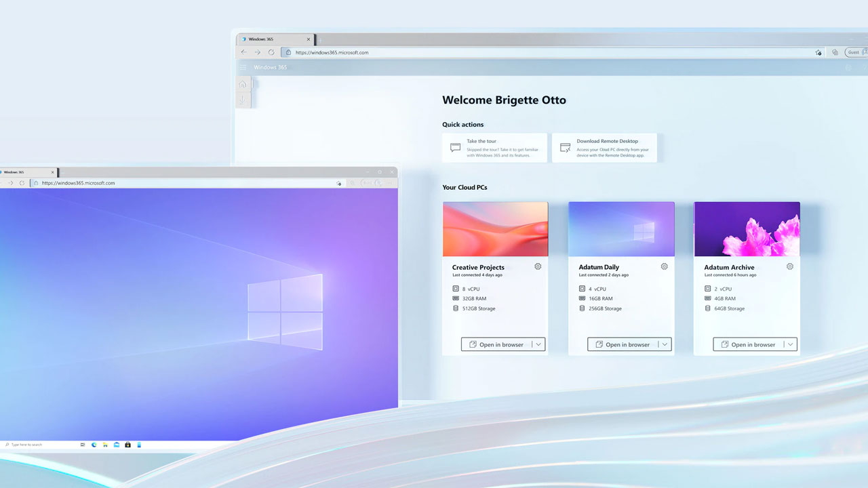This screenshot has width=868, height=488.
Task: Open Mail app from the taskbar
Action: [117, 445]
